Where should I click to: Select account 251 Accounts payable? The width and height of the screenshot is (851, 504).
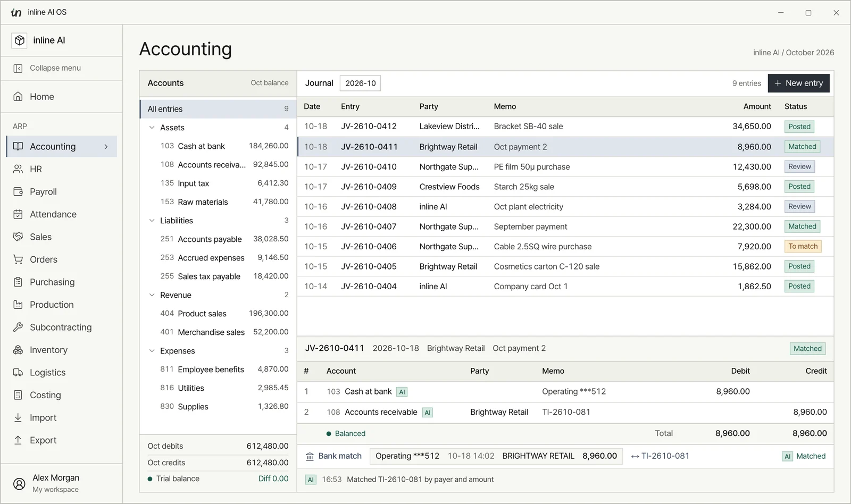pyautogui.click(x=218, y=239)
